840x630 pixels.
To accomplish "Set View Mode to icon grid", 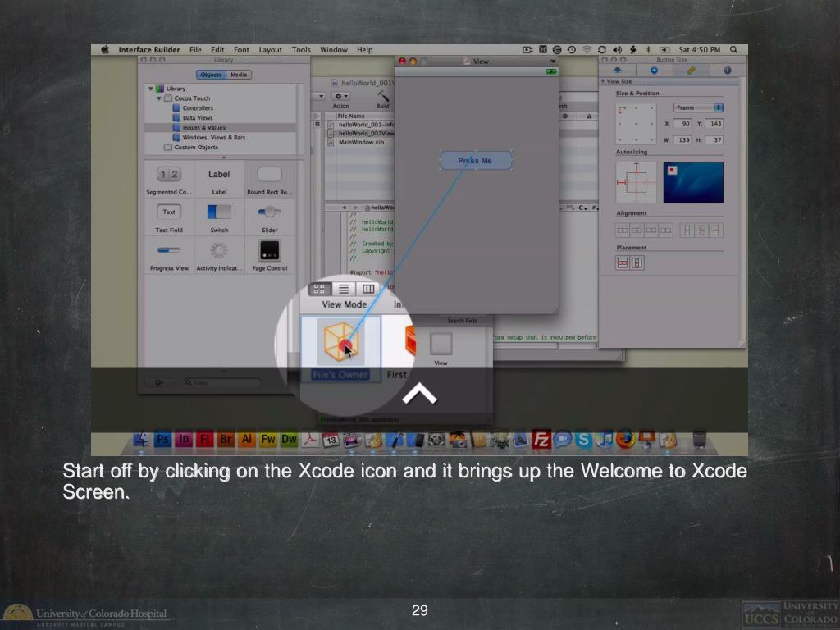I will (319, 290).
